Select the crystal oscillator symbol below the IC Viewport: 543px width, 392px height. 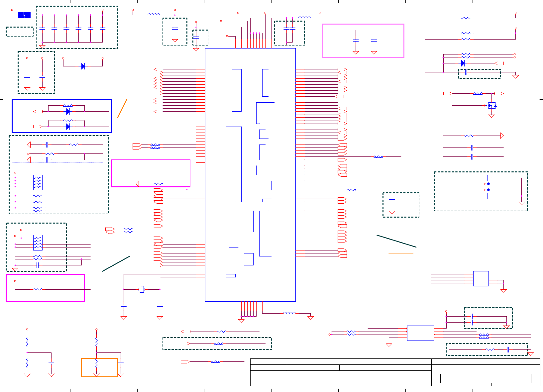tap(142, 289)
